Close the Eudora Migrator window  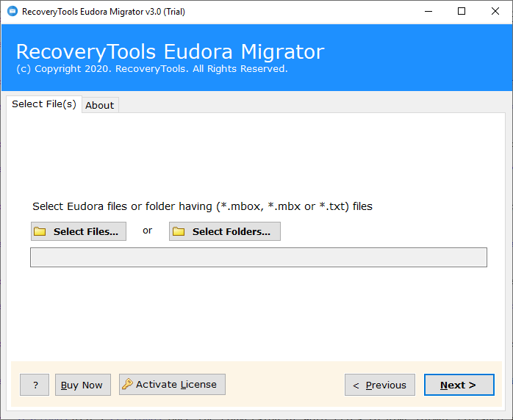pyautogui.click(x=495, y=12)
